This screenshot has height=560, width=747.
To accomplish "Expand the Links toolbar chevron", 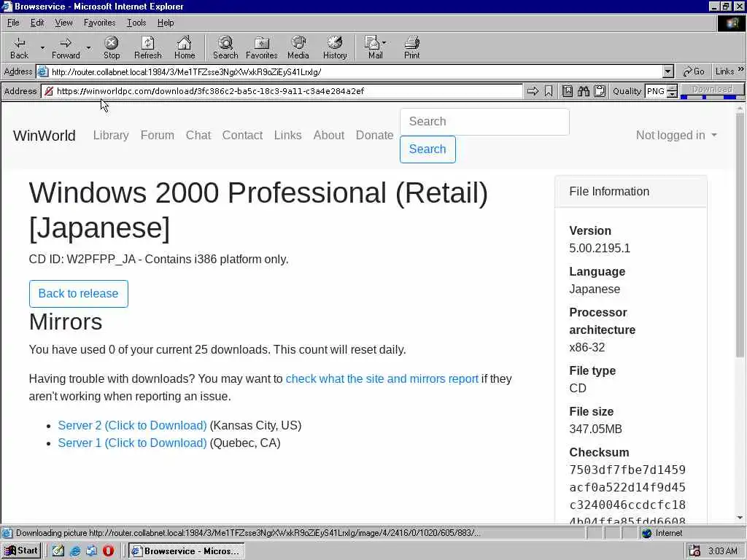I will point(741,69).
